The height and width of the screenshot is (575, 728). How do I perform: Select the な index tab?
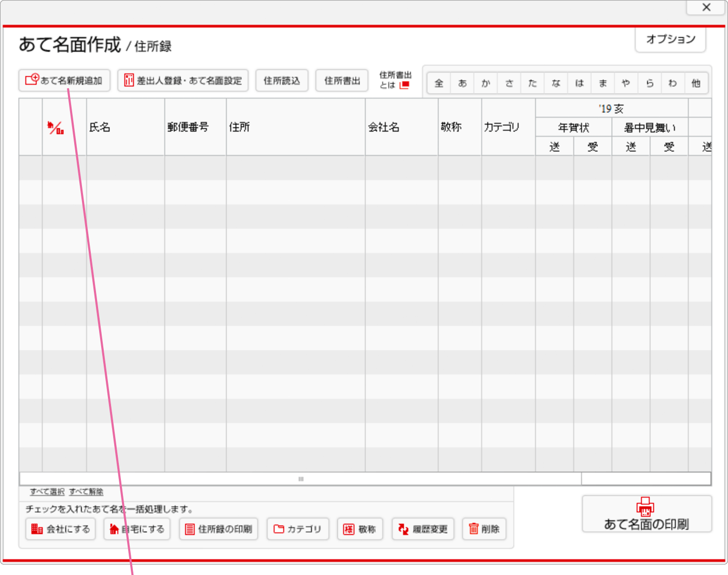(x=556, y=83)
